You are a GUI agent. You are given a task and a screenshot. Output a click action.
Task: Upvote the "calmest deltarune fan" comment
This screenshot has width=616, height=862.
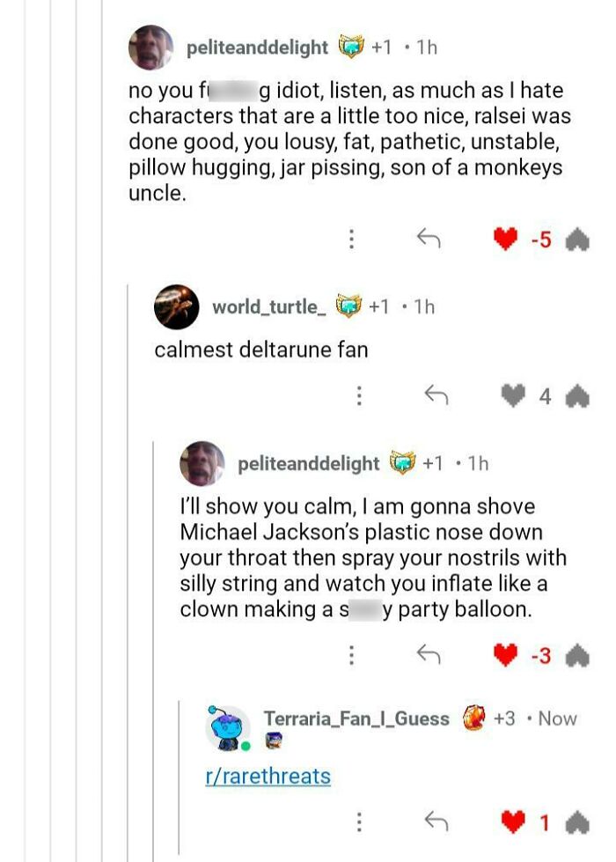tap(576, 397)
